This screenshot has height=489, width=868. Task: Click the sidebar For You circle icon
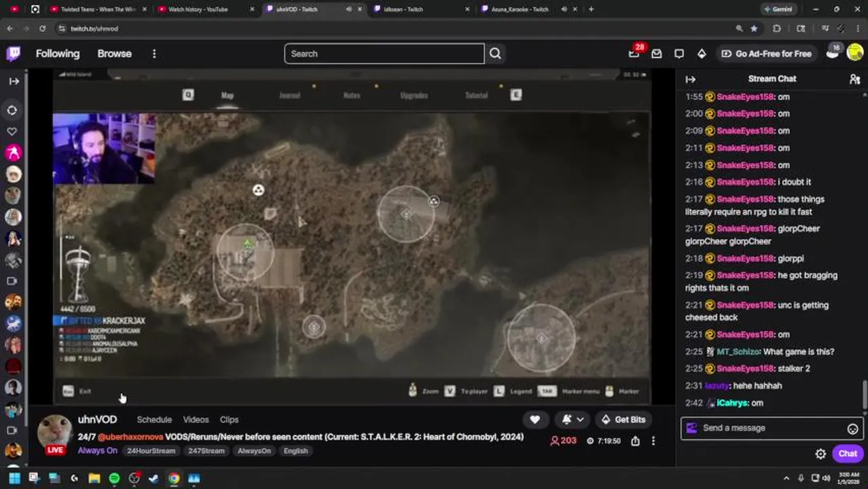pos(12,110)
